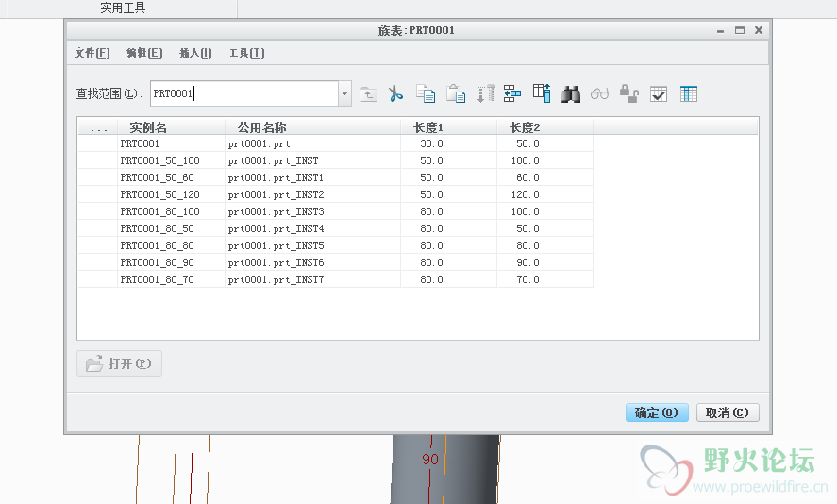Expand the 查找范围 dropdown arrow
Screen dimensions: 837x504
tap(344, 93)
